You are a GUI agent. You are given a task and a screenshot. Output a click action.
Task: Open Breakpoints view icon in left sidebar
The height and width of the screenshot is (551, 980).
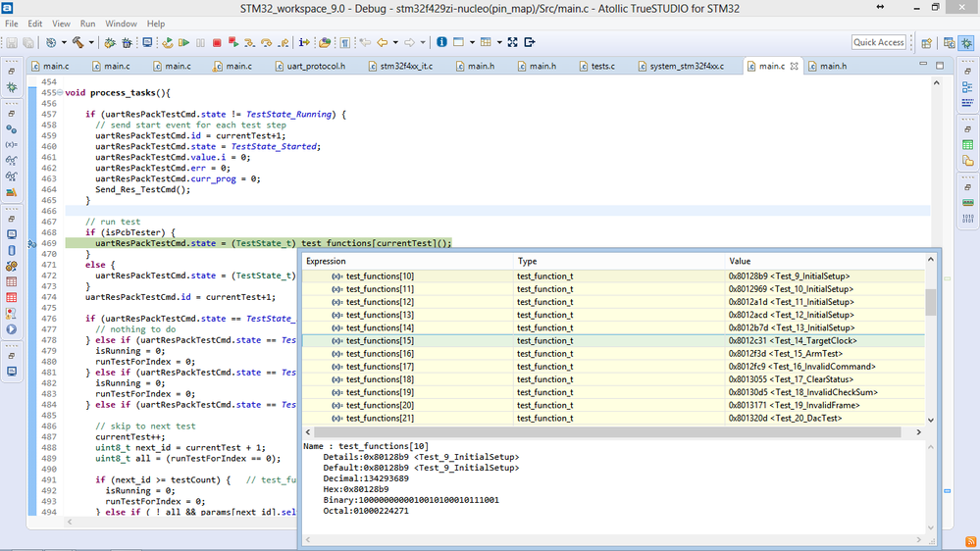point(11,128)
